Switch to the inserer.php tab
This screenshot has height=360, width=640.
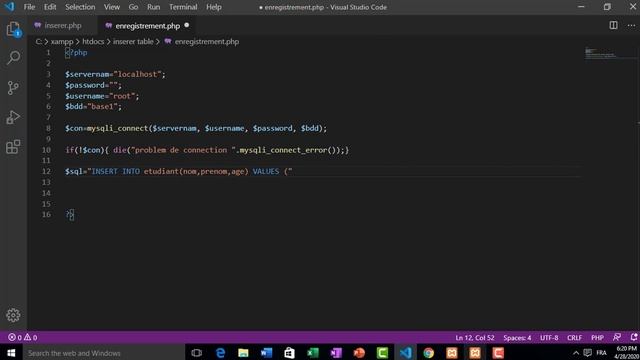63,25
